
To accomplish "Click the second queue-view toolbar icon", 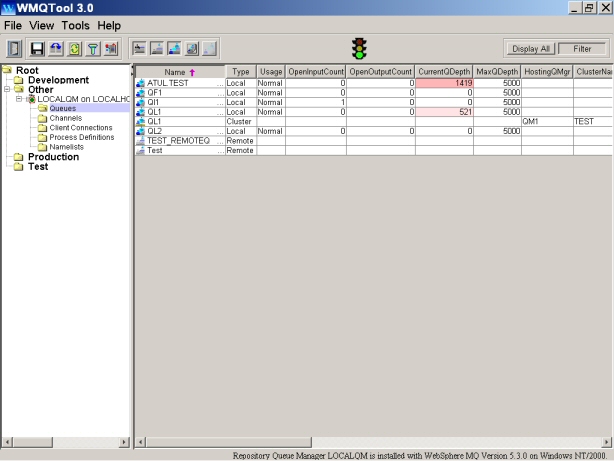I will click(157, 49).
